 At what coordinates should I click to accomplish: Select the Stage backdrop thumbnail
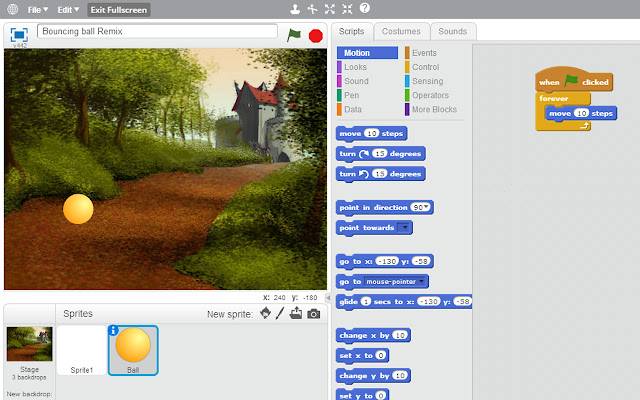point(29,344)
